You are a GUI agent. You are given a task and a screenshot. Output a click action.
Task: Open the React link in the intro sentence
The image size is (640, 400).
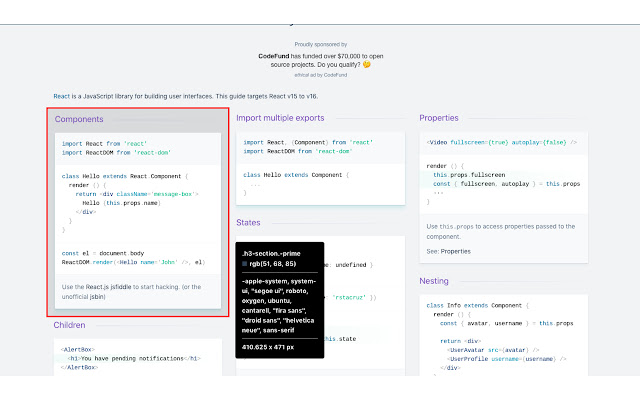62,96
